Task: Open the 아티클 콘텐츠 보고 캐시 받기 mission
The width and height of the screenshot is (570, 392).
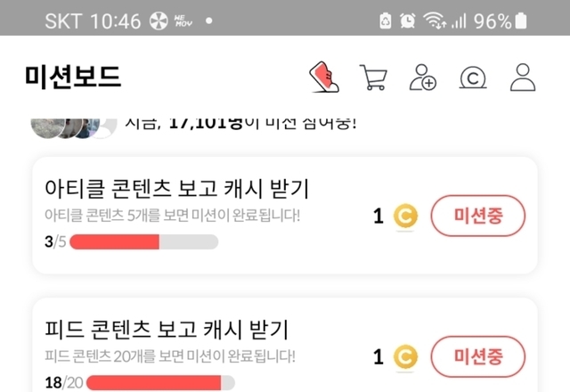Action: point(176,189)
